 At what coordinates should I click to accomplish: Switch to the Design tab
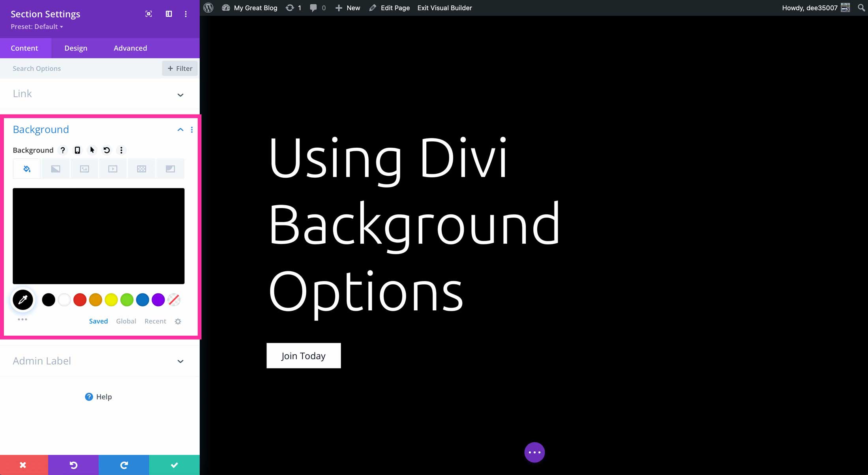pyautogui.click(x=75, y=48)
